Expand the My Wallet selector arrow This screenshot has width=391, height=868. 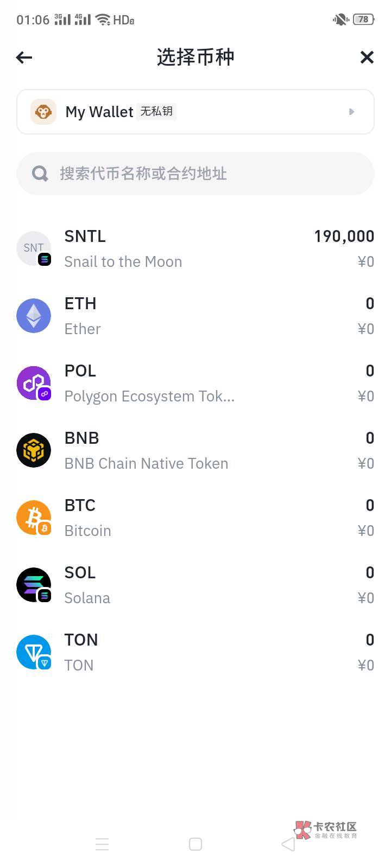coord(351,112)
